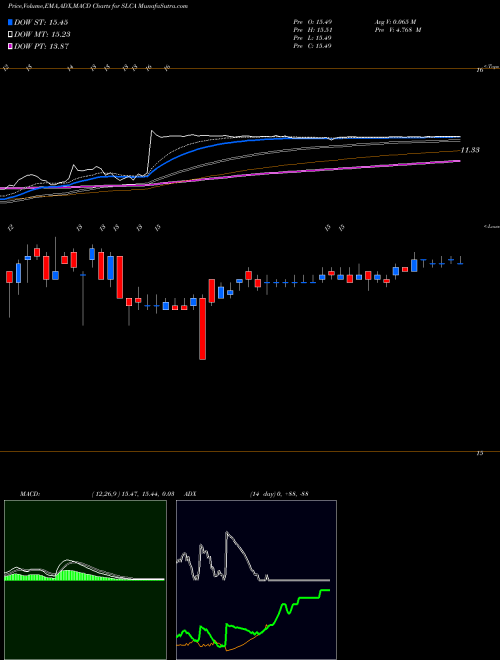Click the 'Pre V: 4.768 M' value
This screenshot has width=500, height=660.
pyautogui.click(x=399, y=30)
